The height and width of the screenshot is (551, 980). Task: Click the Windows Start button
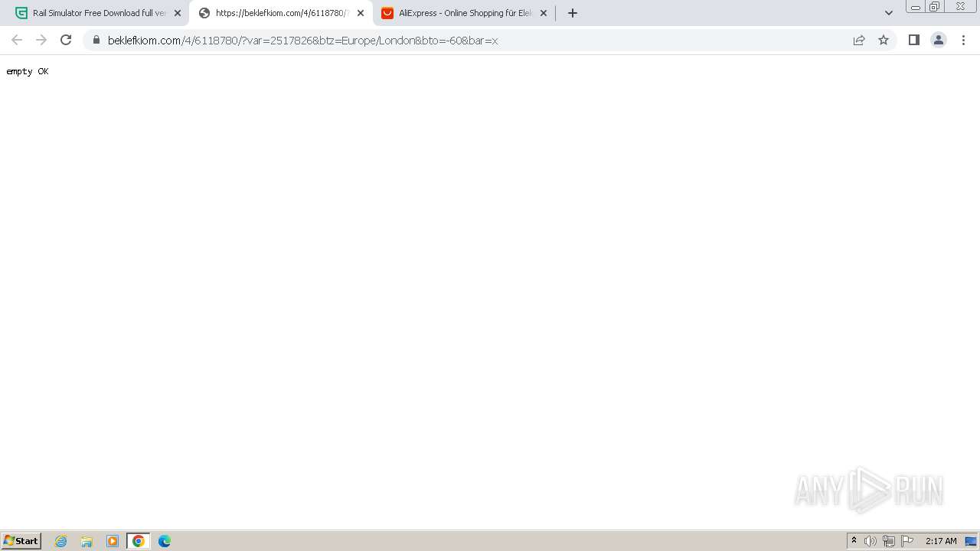(x=21, y=540)
